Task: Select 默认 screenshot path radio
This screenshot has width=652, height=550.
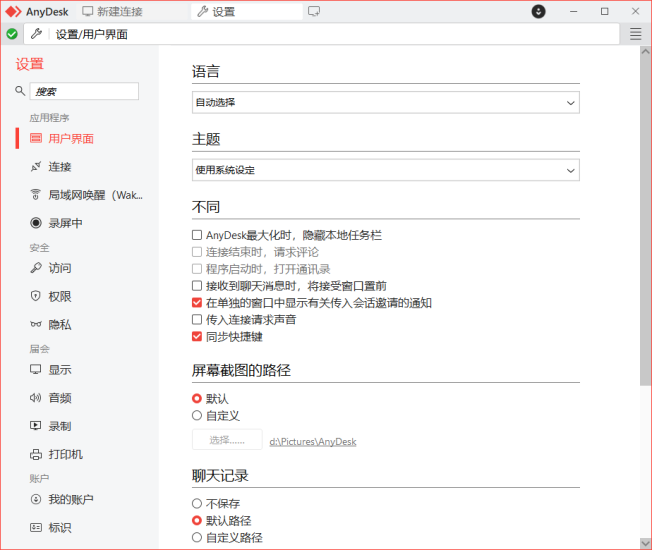Action: pos(197,399)
